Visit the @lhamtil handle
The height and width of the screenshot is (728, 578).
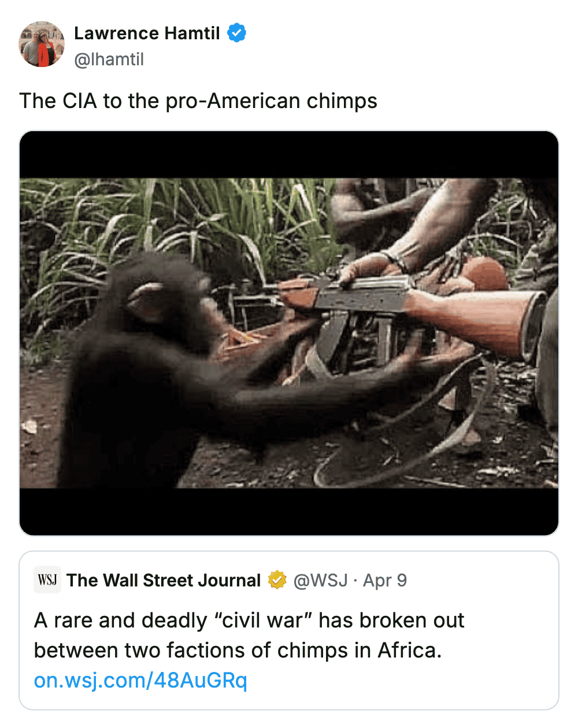[109, 59]
